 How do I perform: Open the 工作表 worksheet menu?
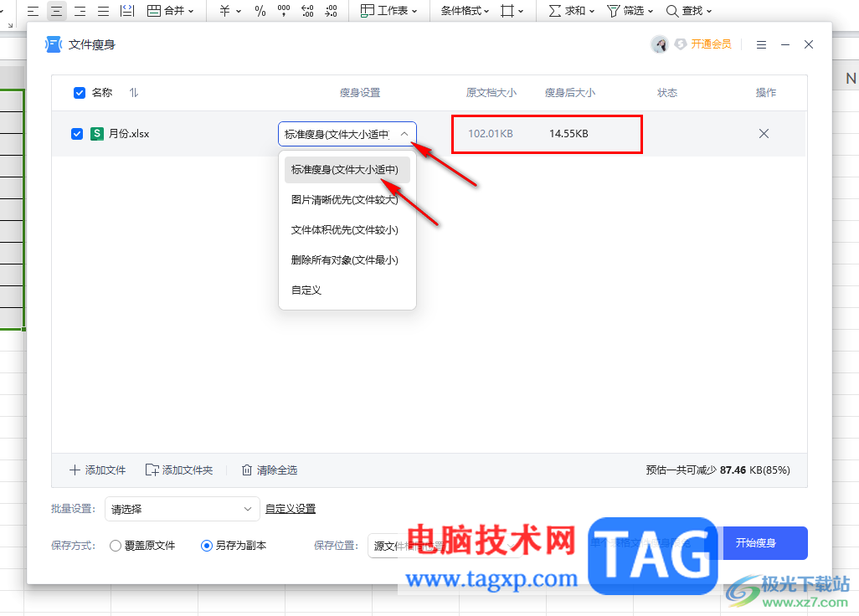coord(389,11)
